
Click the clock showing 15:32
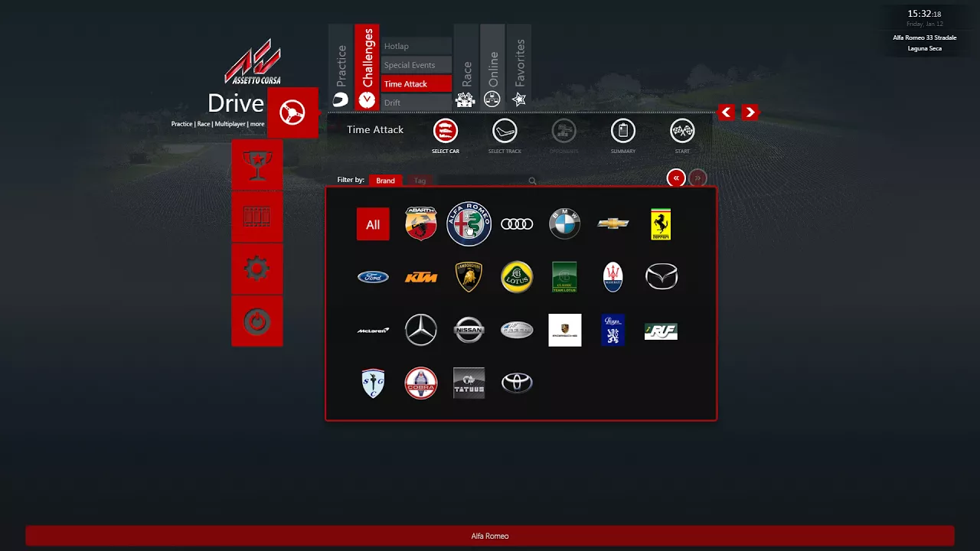point(924,14)
